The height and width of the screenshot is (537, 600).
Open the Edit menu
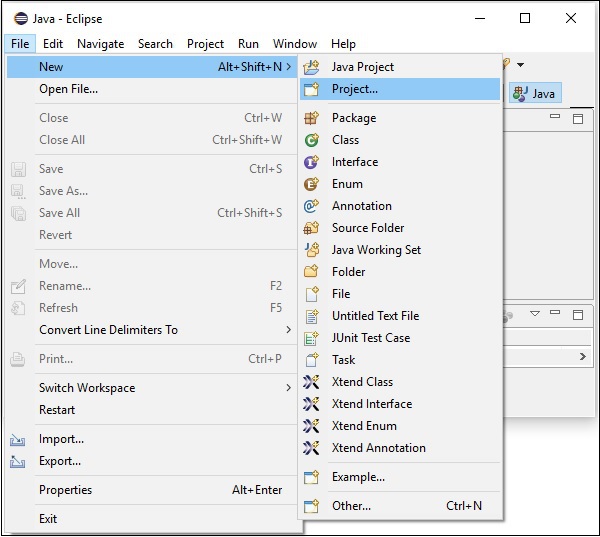coord(53,44)
